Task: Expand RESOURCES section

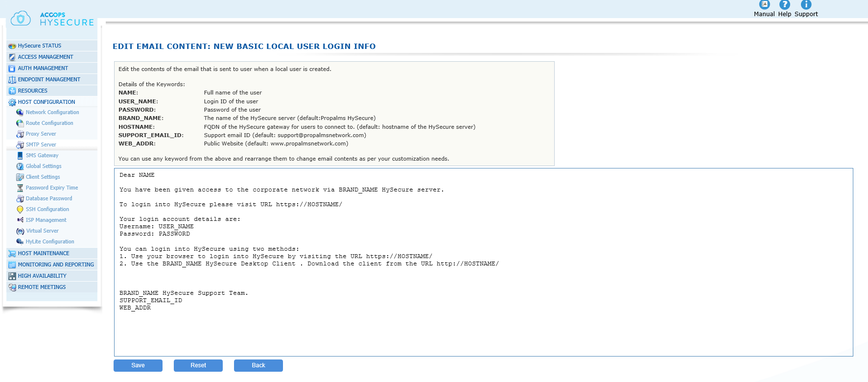Action: click(52, 91)
